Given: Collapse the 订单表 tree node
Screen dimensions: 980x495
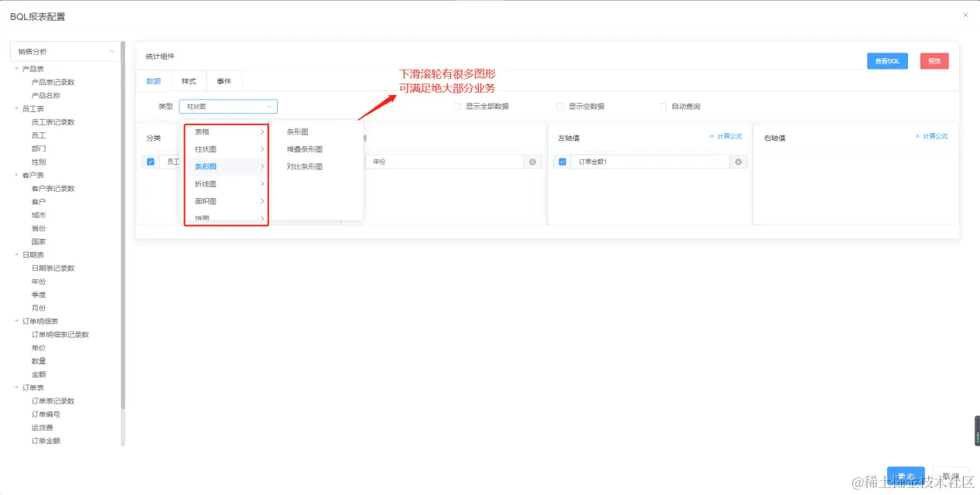Looking at the screenshot, I should (x=16, y=387).
